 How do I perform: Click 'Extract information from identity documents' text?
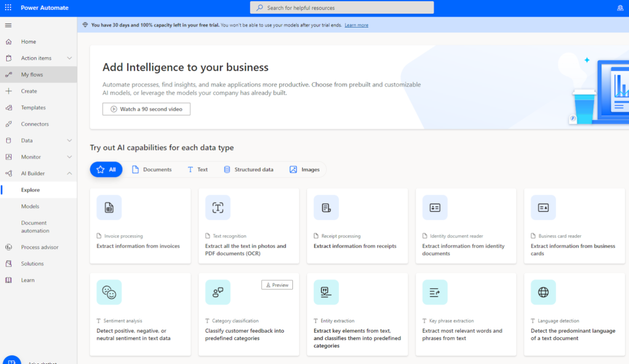(463, 250)
